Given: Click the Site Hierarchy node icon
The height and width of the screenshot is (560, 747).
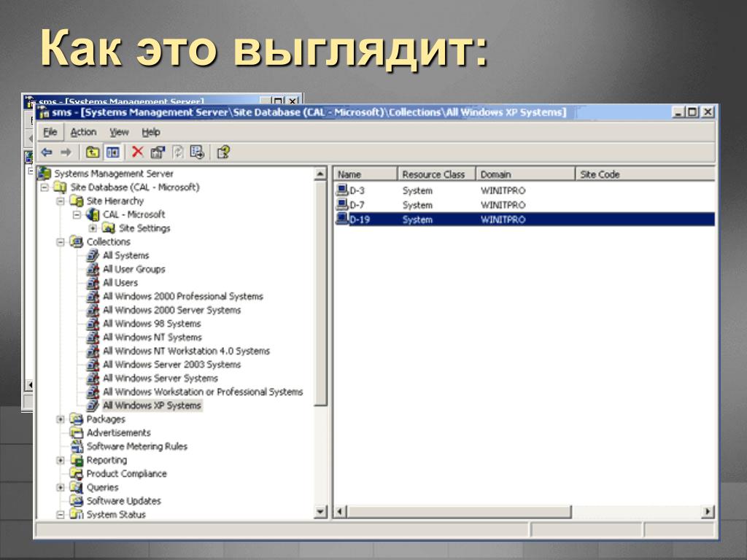Looking at the screenshot, I should pos(77,201).
